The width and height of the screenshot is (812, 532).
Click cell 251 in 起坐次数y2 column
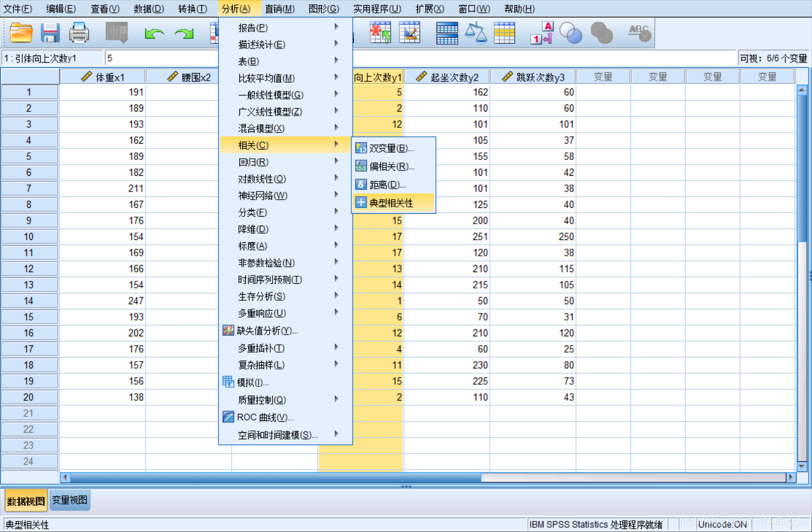(x=447, y=237)
